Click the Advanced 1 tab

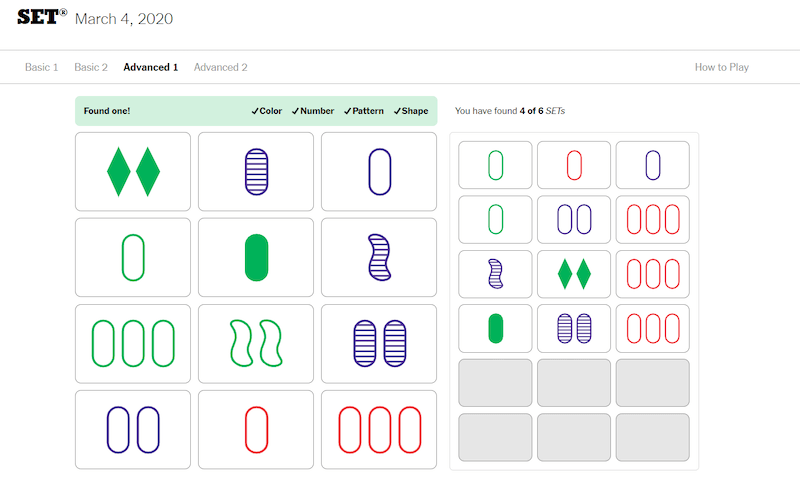pos(150,67)
